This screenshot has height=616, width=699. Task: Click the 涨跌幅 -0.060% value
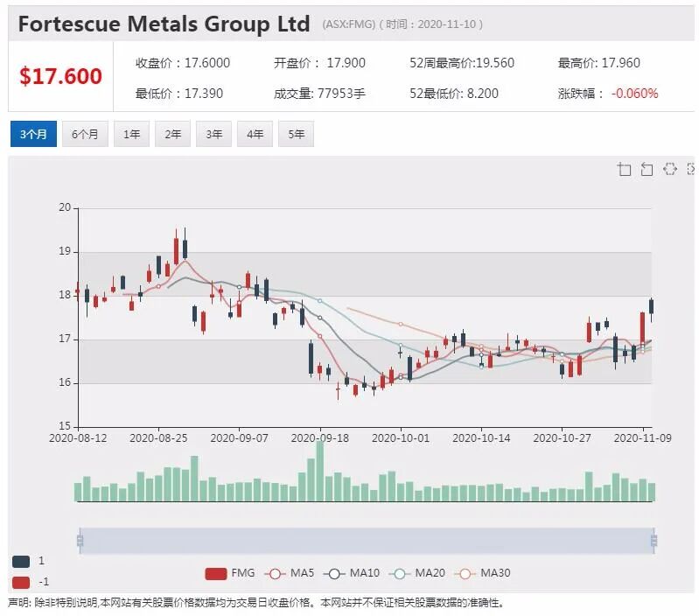(608, 94)
